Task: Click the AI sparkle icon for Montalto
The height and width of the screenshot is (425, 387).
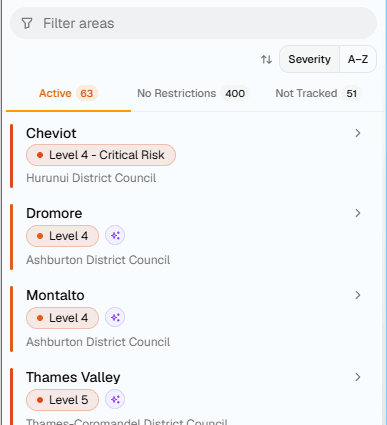Action: click(115, 318)
